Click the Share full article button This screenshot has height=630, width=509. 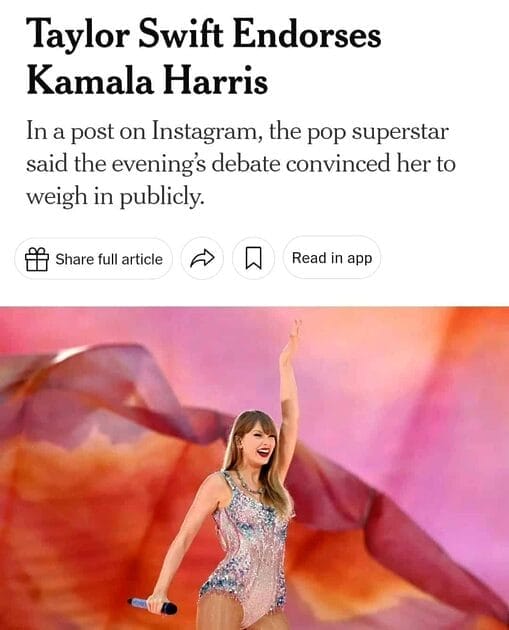click(x=94, y=259)
